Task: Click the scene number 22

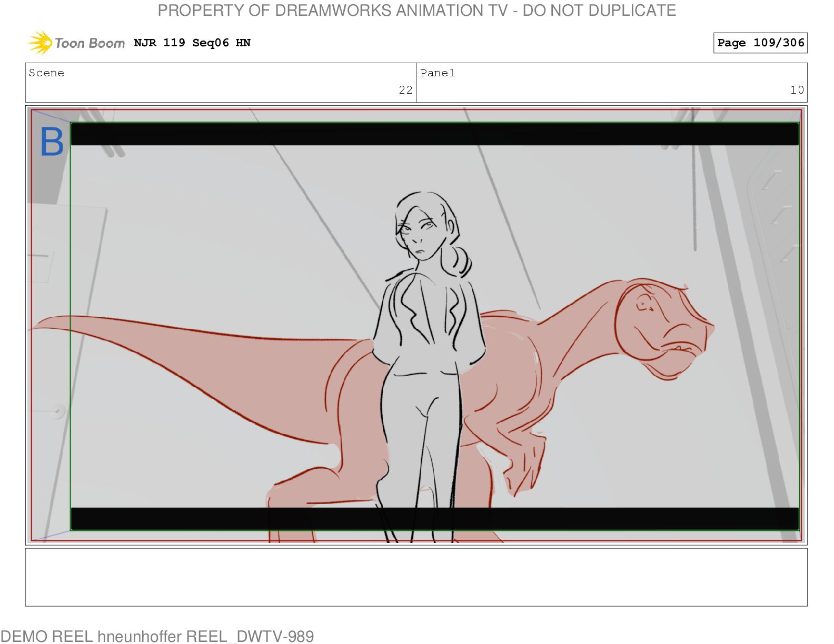Action: click(x=405, y=90)
